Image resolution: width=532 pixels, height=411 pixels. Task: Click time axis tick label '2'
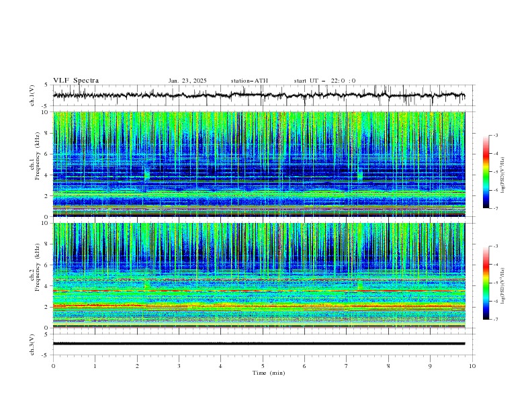pos(137,366)
